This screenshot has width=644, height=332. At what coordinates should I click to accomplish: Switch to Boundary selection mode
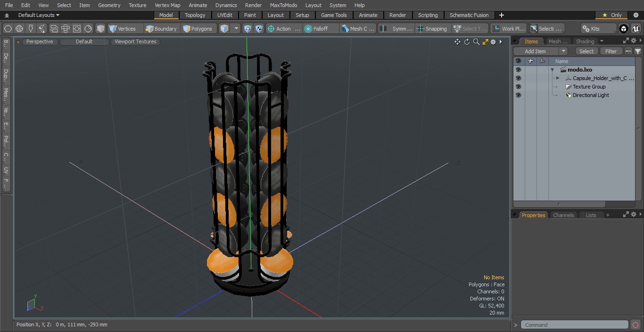point(161,29)
